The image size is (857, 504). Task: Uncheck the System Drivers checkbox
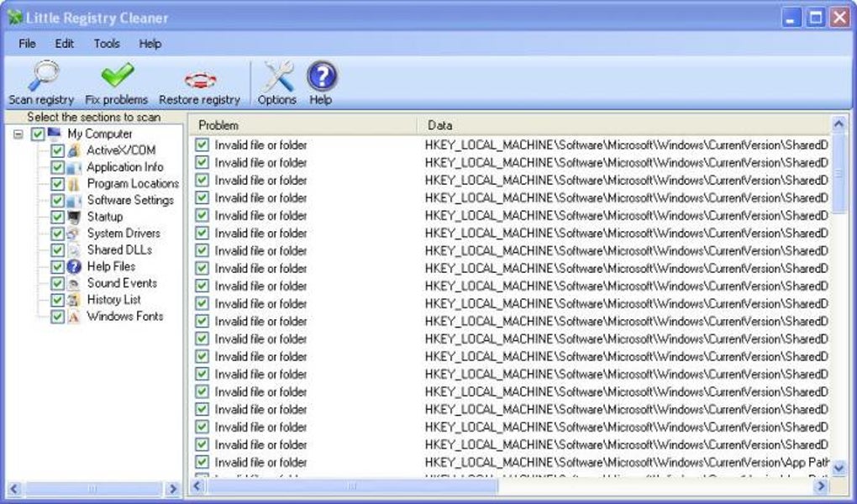[x=57, y=234]
